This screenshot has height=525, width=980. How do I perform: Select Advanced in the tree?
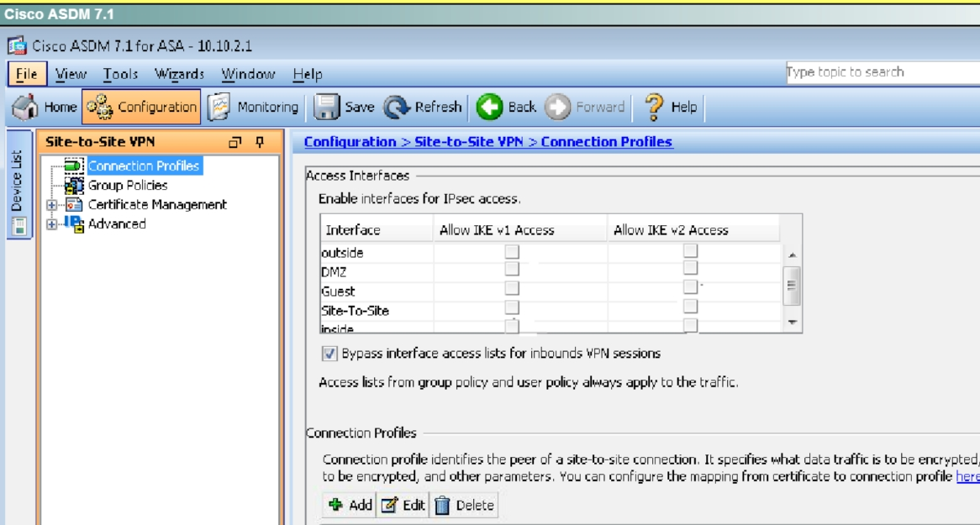click(x=117, y=223)
